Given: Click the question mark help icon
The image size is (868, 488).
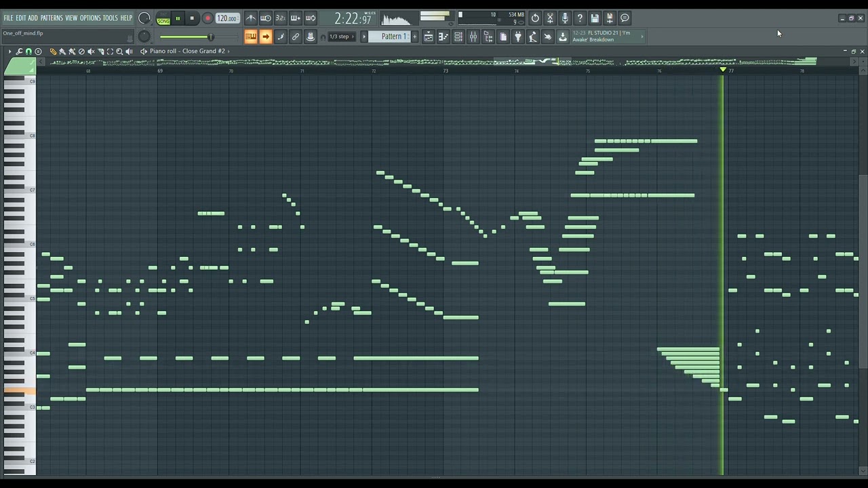Looking at the screenshot, I should (x=580, y=18).
